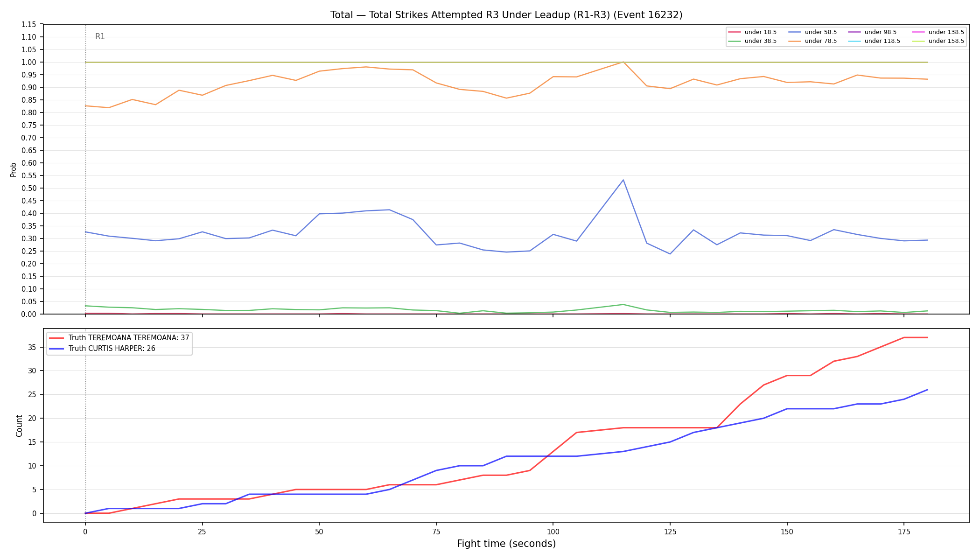Image resolution: width=980 pixels, height=560 pixels.
Task: Click the blue swatch beside Truth CURTIS HARPER
Action: [56, 349]
